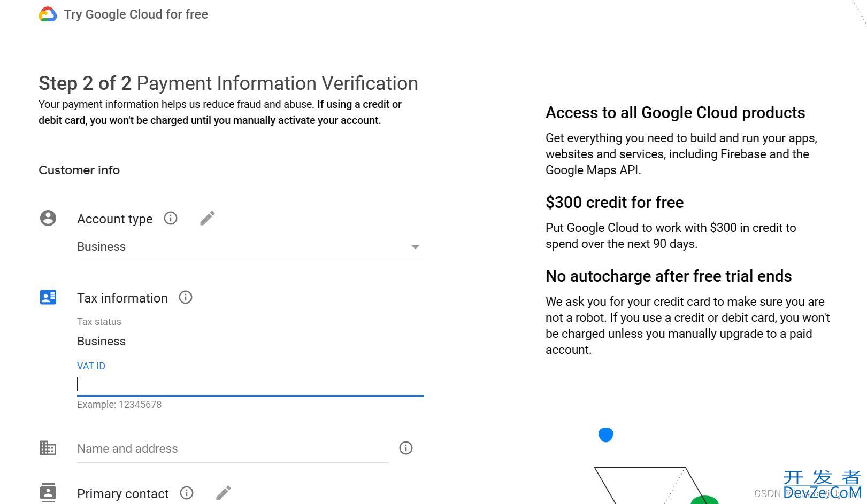Click the Try Google Cloud for free title
The width and height of the screenshot is (867, 504).
136,14
